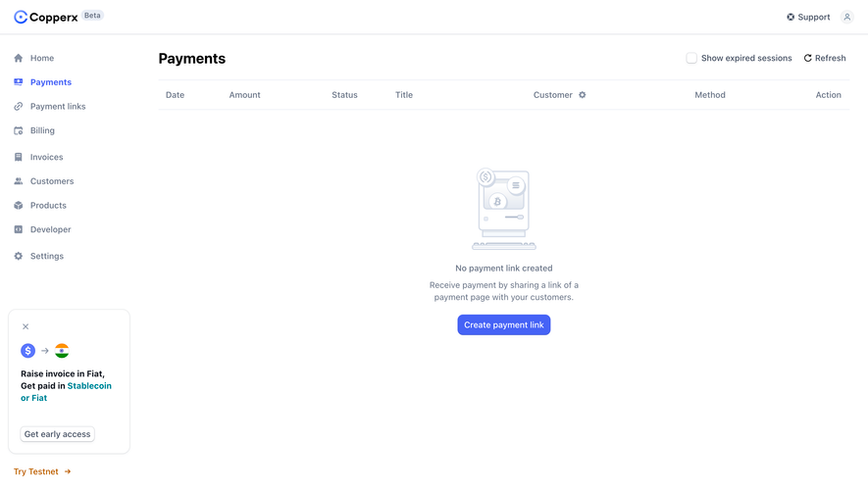Click the blue dollar coin icon
Image resolution: width=868 pixels, height=492 pixels.
(28, 351)
